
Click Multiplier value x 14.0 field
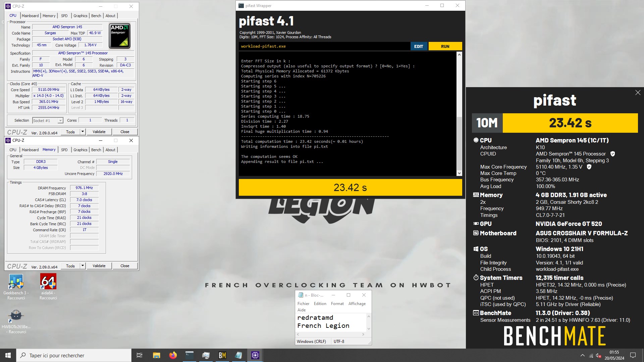point(49,96)
